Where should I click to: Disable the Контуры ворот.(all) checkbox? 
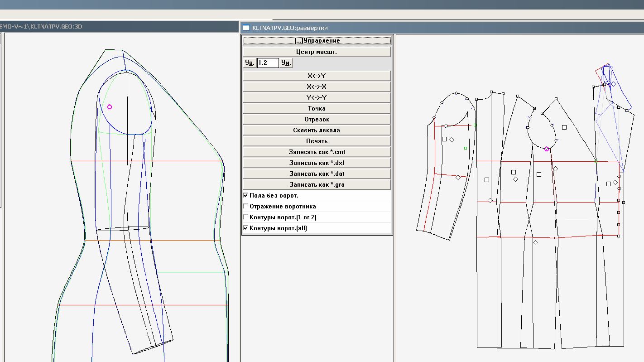pos(246,228)
